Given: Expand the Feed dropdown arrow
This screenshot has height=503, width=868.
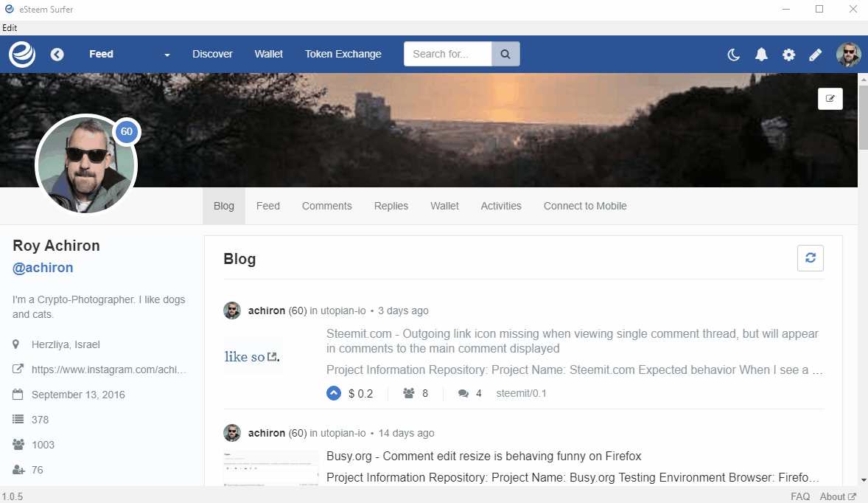Looking at the screenshot, I should coord(167,55).
